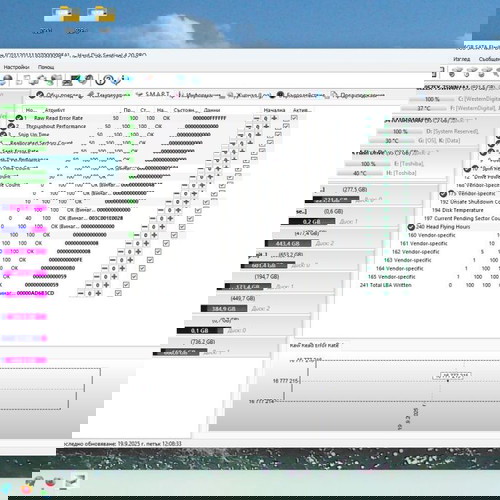The height and width of the screenshot is (500, 500).
Task: Open the Изглед menu at the top right
Action: pos(462,59)
